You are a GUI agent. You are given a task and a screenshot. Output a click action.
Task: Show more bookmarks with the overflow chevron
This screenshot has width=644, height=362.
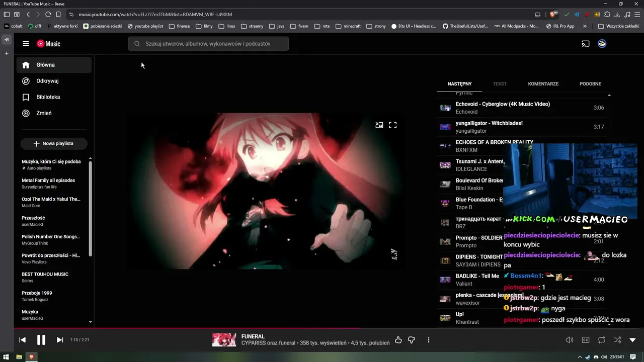585,26
